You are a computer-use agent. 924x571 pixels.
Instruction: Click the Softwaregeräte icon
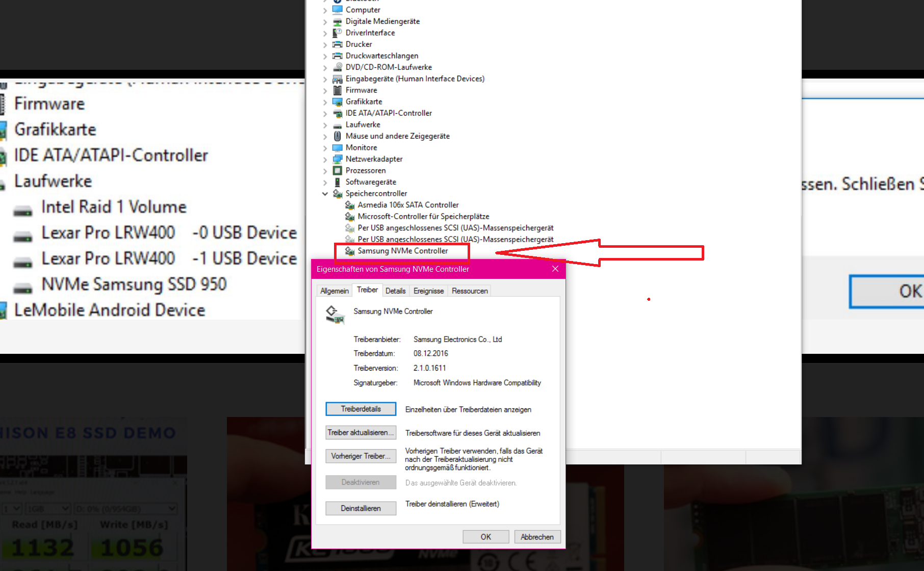pos(337,182)
